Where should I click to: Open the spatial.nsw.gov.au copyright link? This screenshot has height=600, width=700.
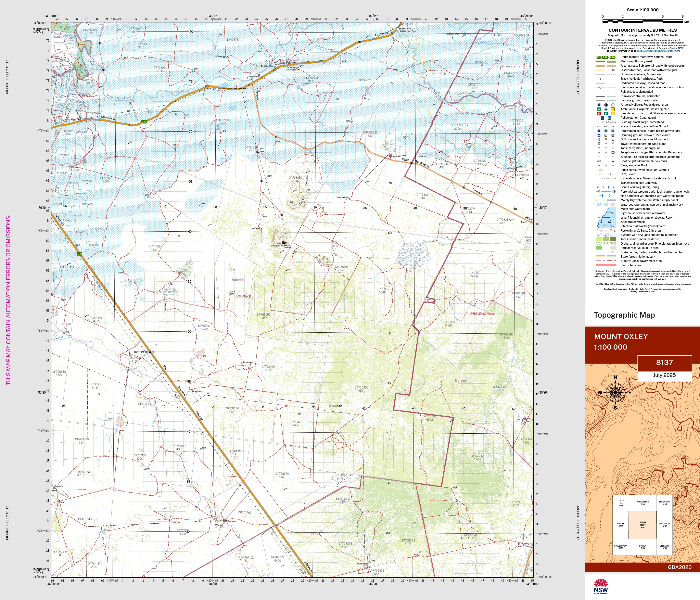[658, 51]
